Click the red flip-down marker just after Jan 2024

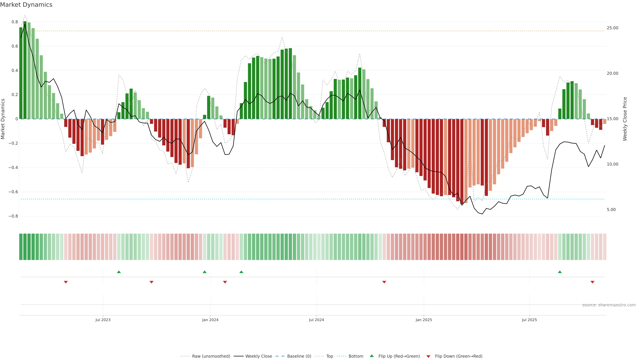[225, 282]
